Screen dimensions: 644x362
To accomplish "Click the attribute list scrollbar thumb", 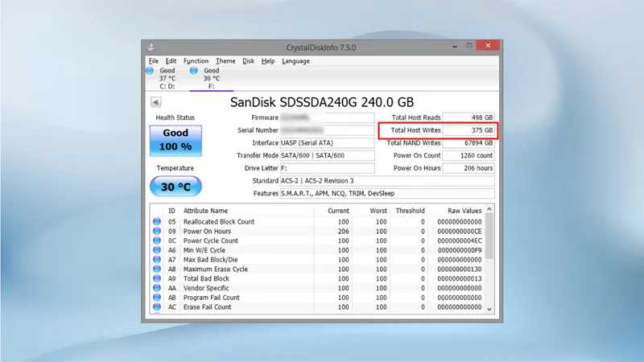I will (489, 236).
